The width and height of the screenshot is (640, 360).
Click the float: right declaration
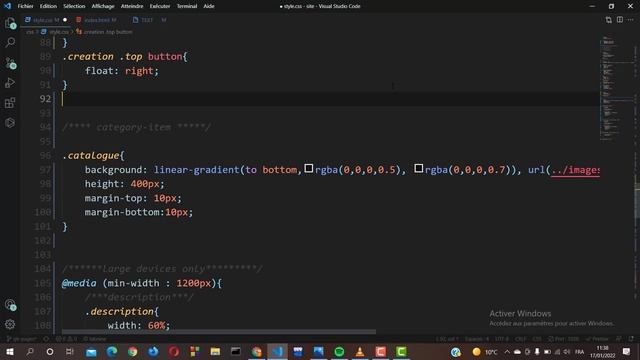tap(122, 71)
